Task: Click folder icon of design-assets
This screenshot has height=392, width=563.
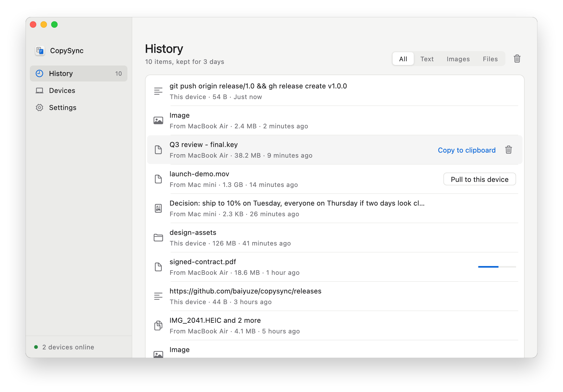Action: [158, 238]
